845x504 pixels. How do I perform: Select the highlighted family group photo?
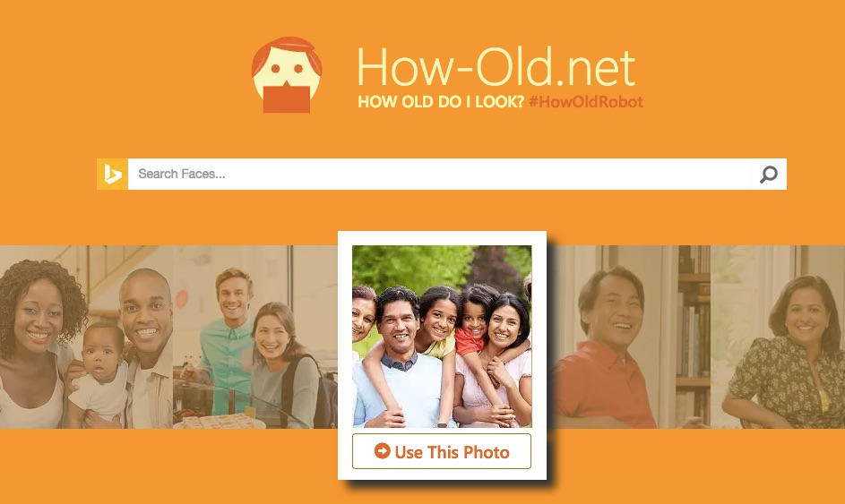[x=442, y=337]
